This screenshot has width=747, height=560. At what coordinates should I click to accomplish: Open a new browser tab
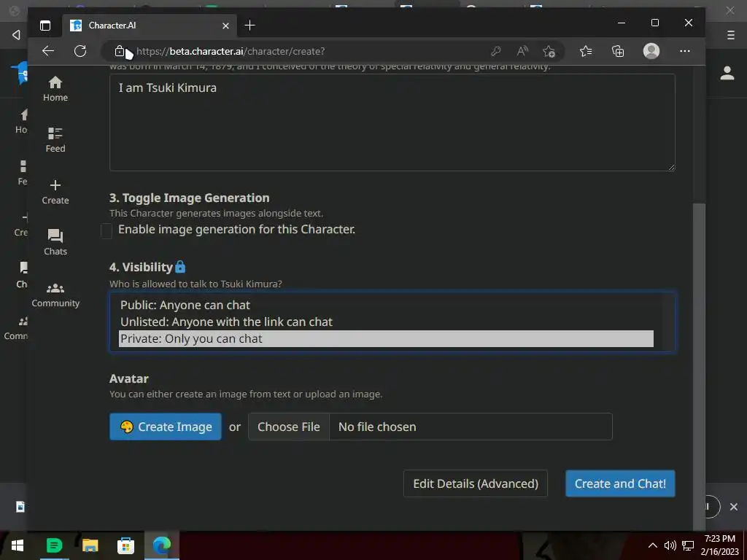coord(249,26)
